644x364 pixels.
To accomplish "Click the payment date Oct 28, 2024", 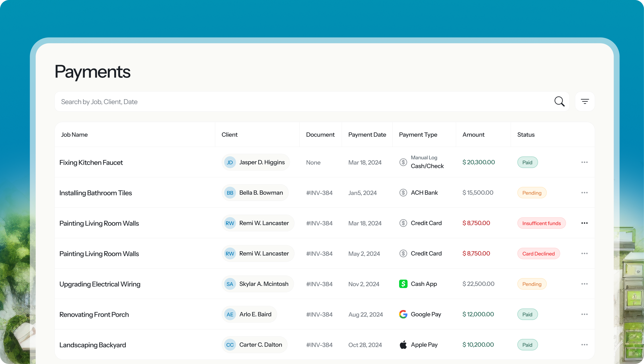I will (x=365, y=345).
